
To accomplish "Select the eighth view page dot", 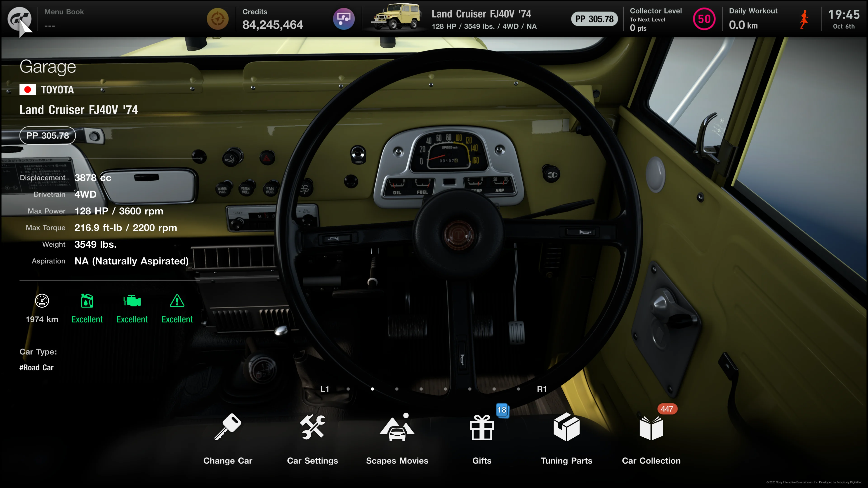I will tap(518, 389).
